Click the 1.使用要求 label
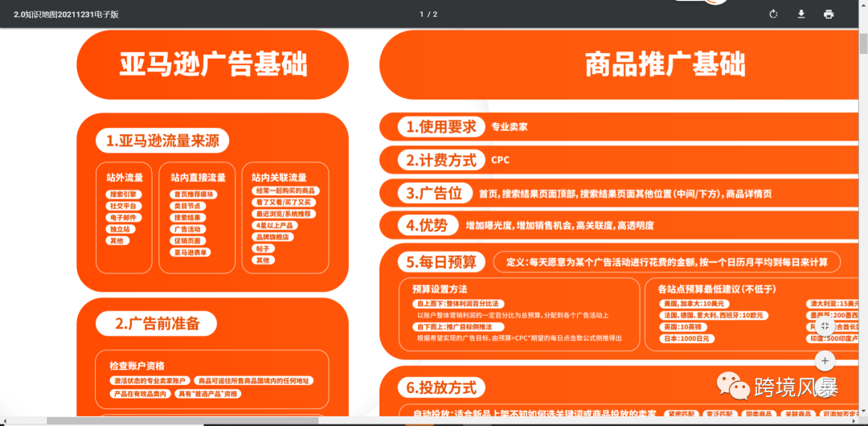Image resolution: width=868 pixels, height=426 pixels. pyautogui.click(x=441, y=128)
